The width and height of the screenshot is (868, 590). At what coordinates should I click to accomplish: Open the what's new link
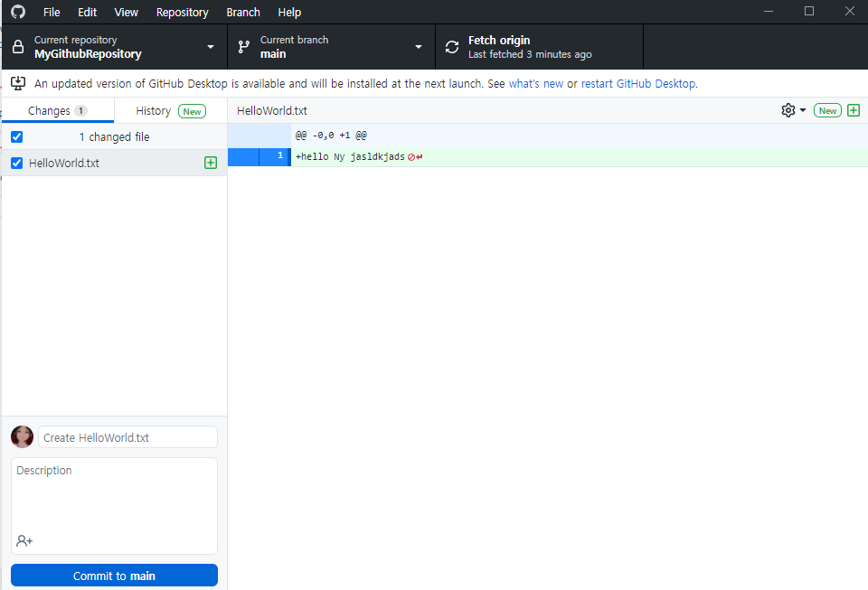click(x=536, y=83)
